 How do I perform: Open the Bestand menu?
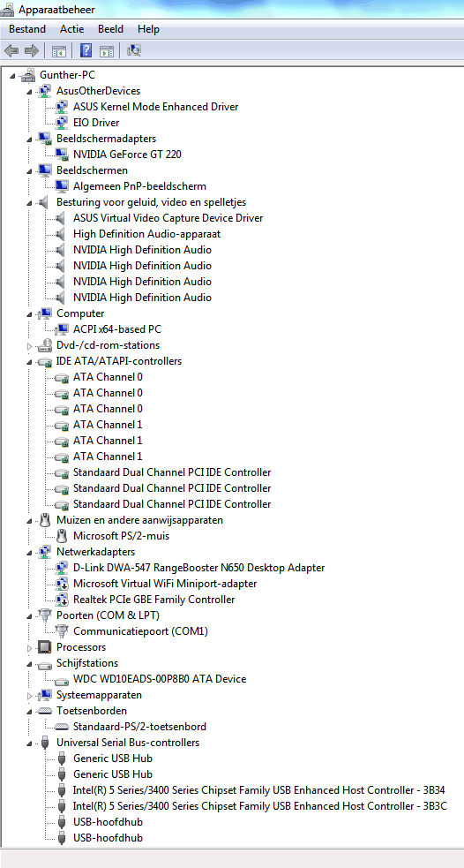(x=27, y=29)
